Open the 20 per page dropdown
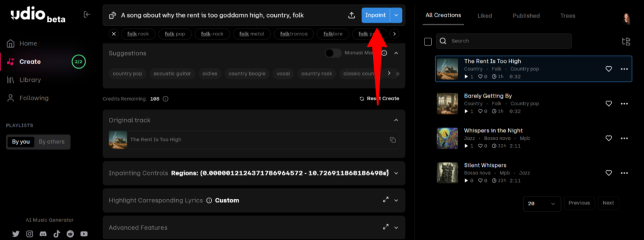The image size is (644, 240). click(541, 203)
